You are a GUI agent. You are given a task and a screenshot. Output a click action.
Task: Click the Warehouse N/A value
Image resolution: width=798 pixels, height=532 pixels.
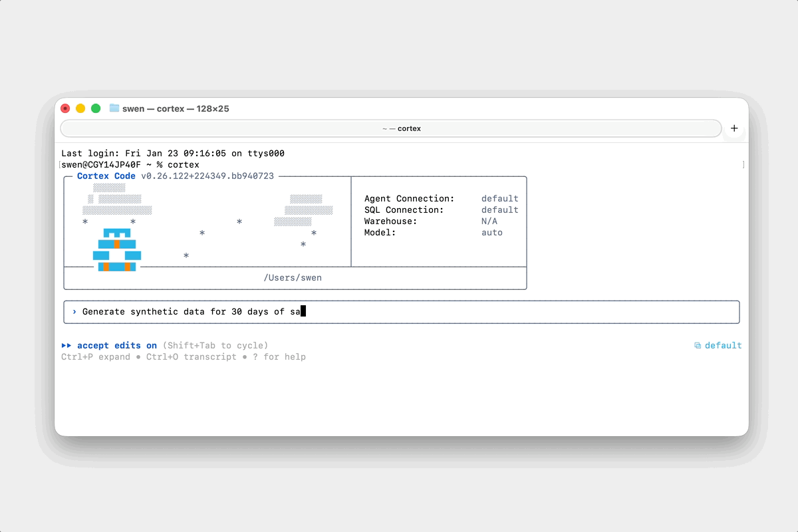[489, 221]
